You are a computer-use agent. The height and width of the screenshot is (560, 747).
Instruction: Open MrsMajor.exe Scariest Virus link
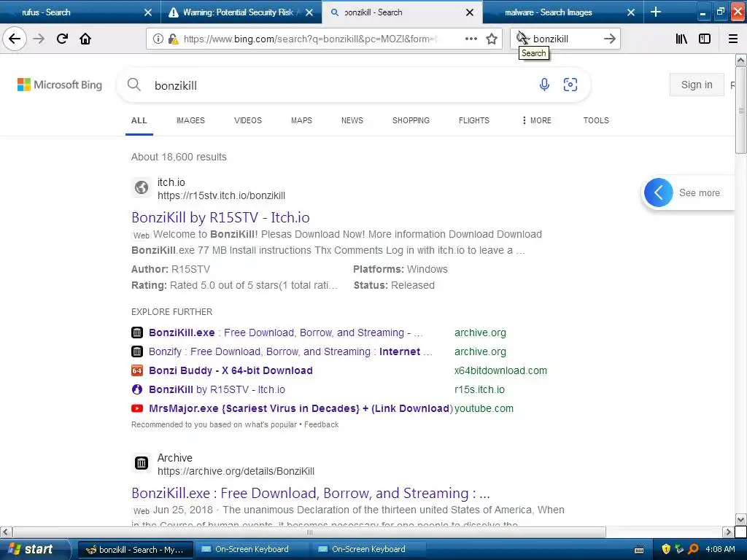(301, 408)
